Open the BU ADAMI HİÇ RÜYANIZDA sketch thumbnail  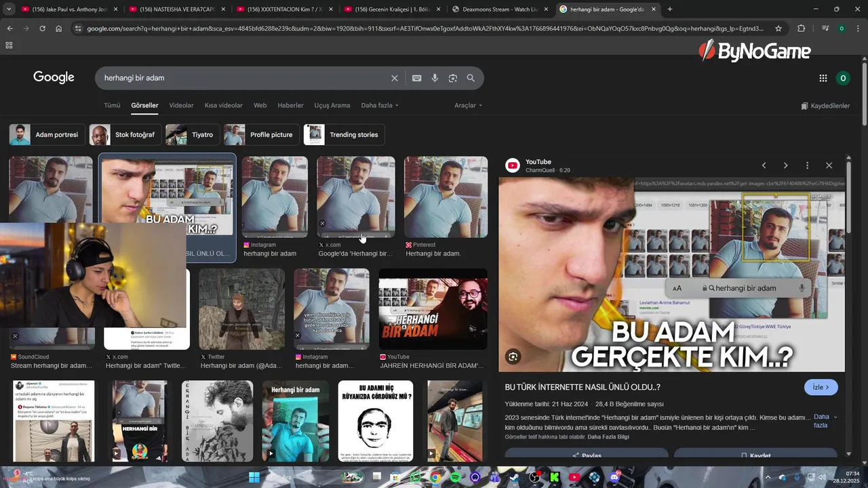(376, 421)
